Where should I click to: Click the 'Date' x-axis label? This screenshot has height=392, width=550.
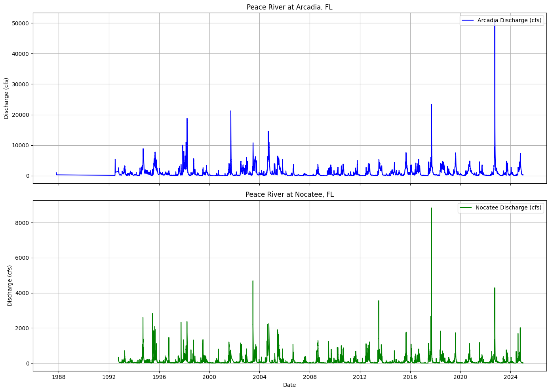[x=289, y=385]
